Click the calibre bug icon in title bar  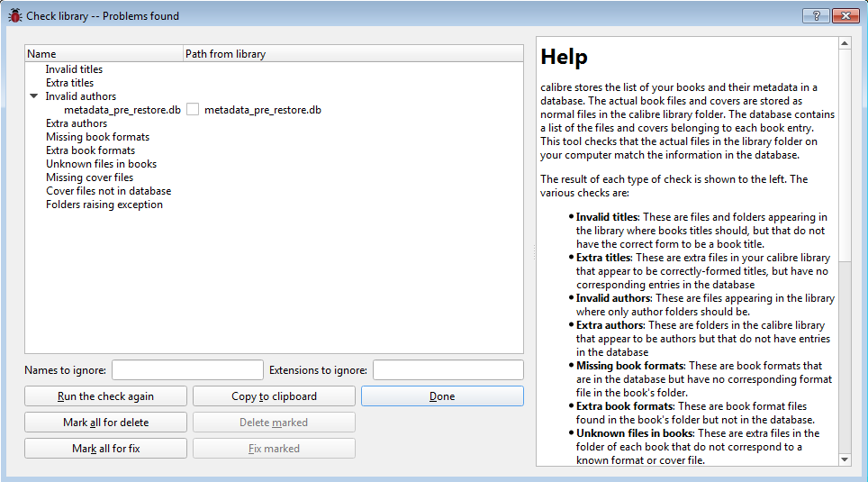(15, 15)
